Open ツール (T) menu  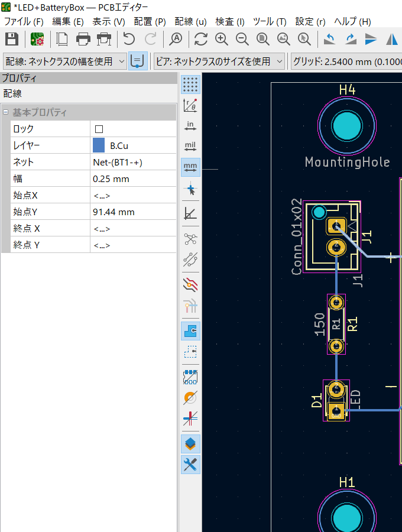[x=270, y=22]
